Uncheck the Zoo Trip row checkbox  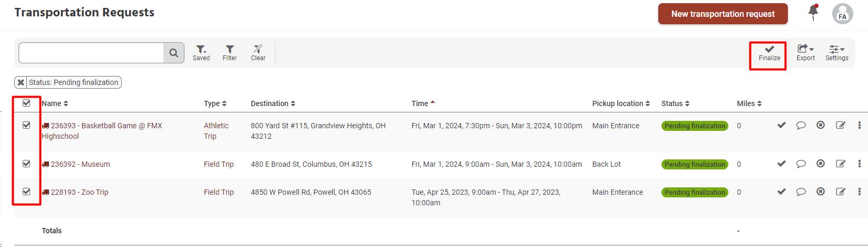(26, 192)
